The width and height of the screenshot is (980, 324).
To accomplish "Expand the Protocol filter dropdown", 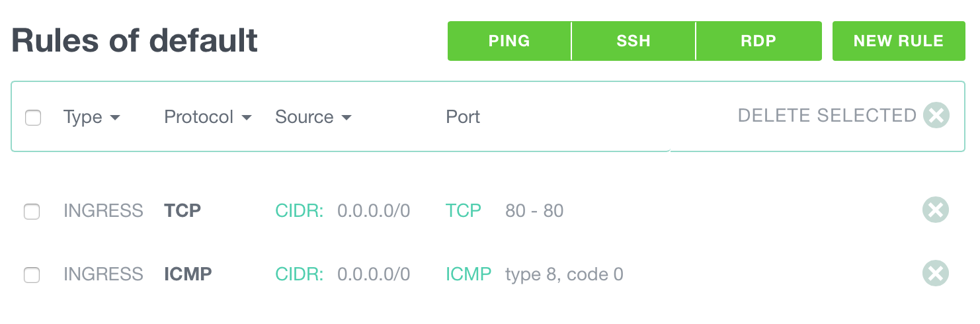I will (x=208, y=117).
